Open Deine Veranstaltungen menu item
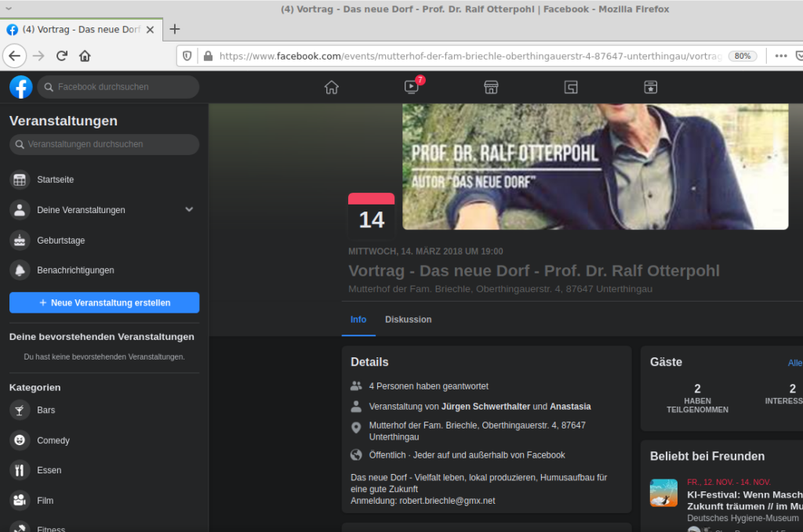This screenshot has height=532, width=803. point(104,210)
